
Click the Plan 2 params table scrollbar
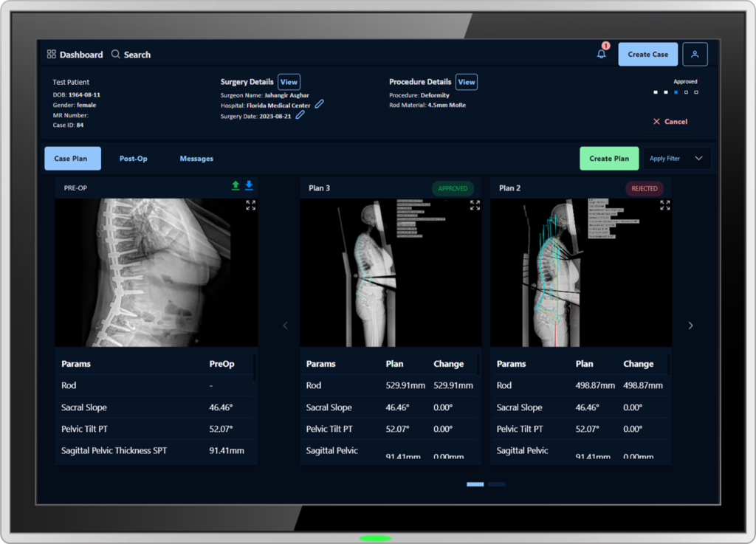(x=668, y=365)
